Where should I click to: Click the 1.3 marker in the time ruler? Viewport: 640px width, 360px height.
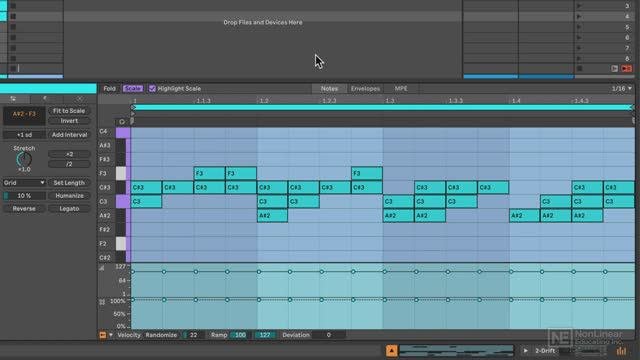pyautogui.click(x=390, y=101)
